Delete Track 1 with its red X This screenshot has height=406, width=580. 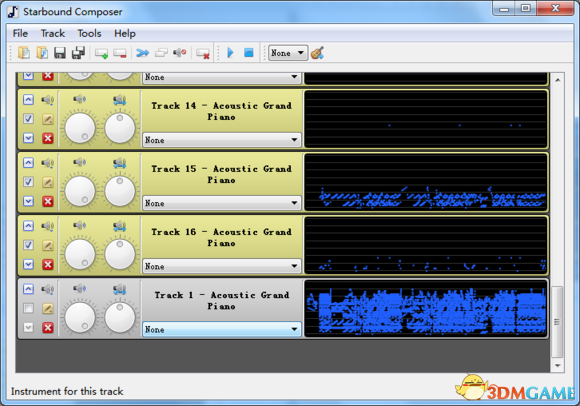click(x=48, y=328)
